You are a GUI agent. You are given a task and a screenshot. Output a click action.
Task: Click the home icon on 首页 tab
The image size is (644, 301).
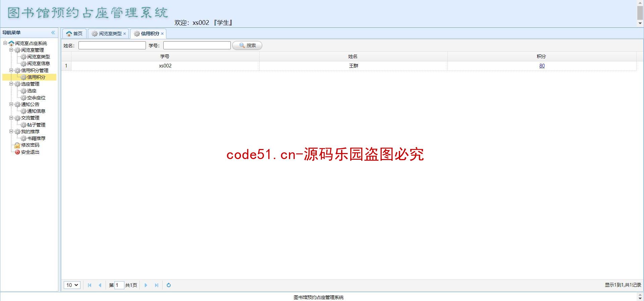(x=69, y=34)
